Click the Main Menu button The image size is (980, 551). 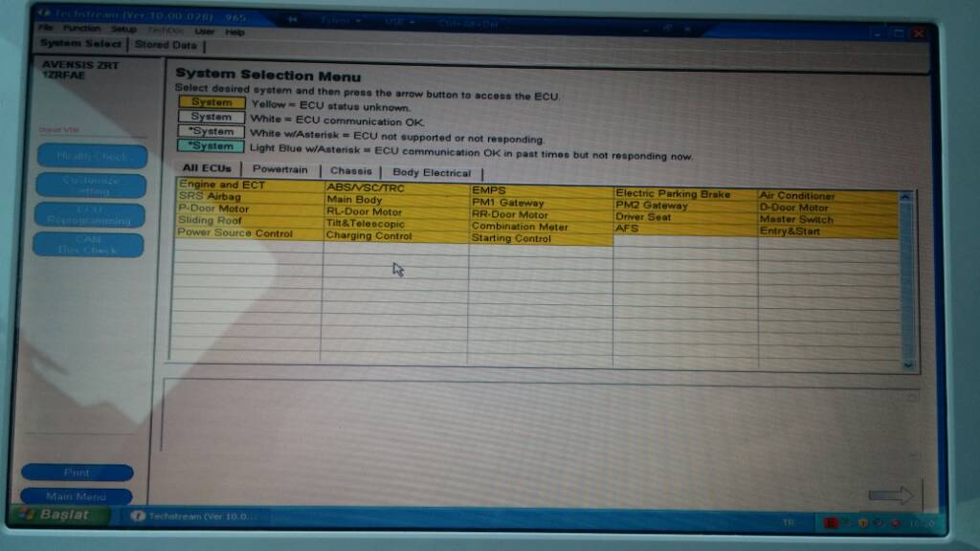[x=77, y=496]
